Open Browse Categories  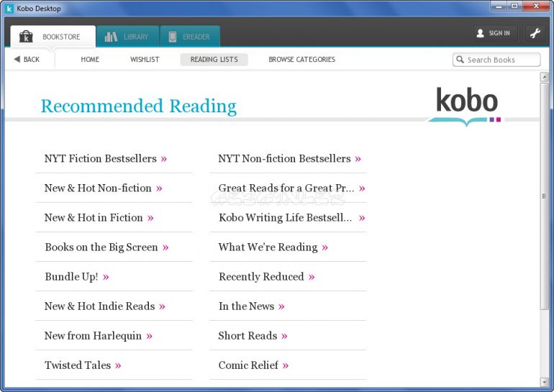tap(301, 59)
